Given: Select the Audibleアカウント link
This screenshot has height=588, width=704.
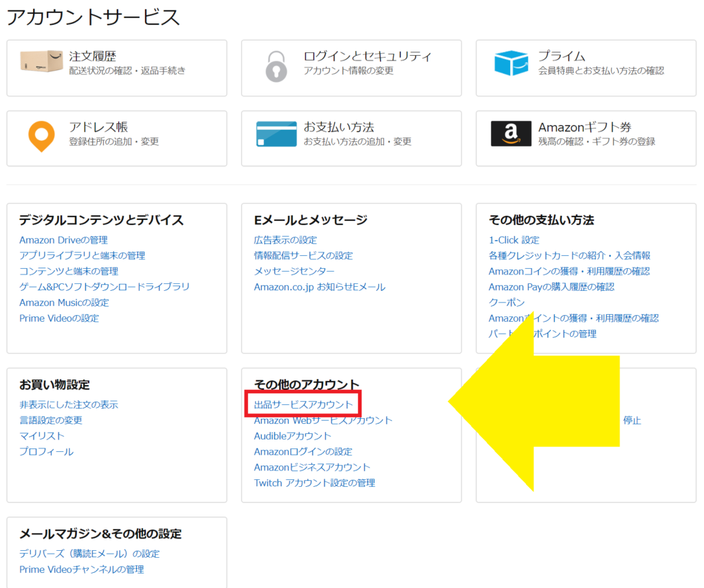Looking at the screenshot, I should click(x=293, y=436).
